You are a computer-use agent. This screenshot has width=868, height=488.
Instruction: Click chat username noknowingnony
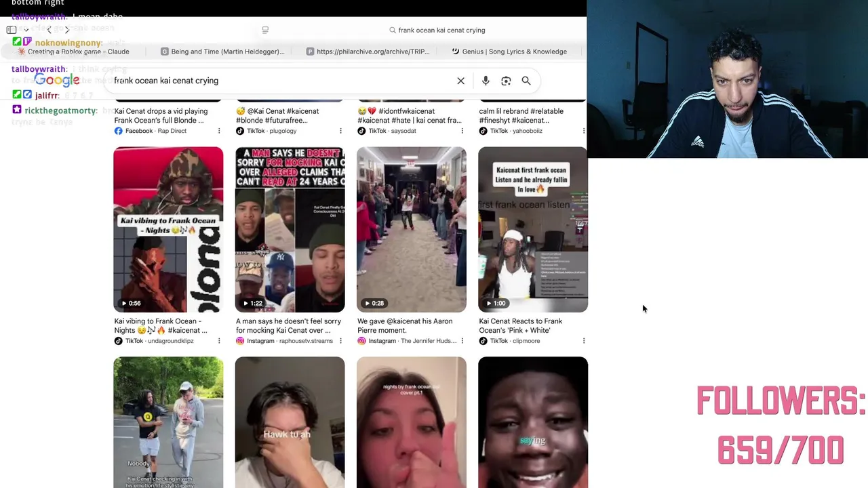click(x=68, y=43)
